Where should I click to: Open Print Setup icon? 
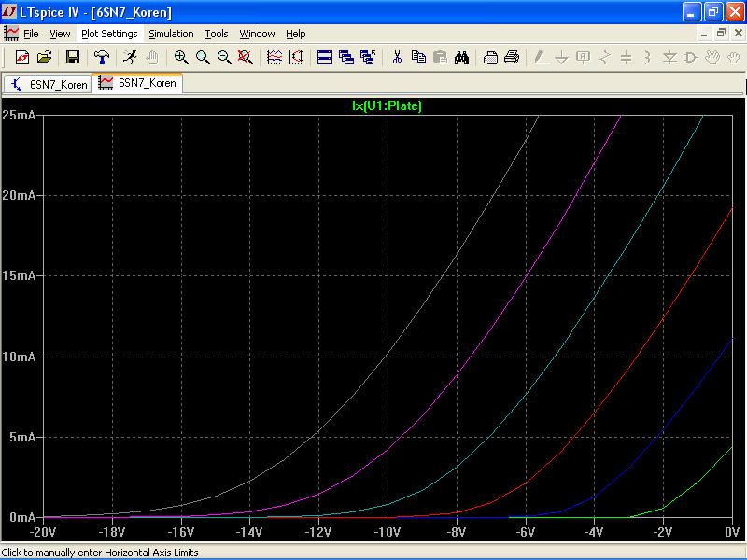click(490, 58)
